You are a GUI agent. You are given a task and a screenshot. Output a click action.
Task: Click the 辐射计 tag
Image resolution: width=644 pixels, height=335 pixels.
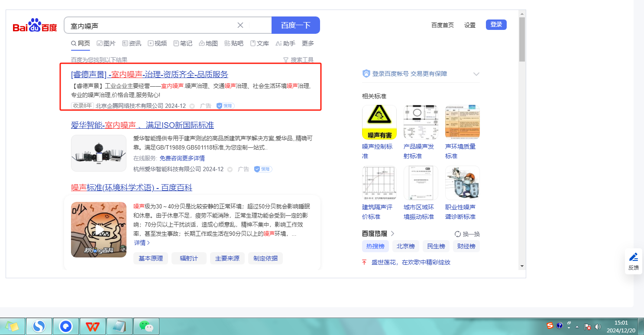189,258
